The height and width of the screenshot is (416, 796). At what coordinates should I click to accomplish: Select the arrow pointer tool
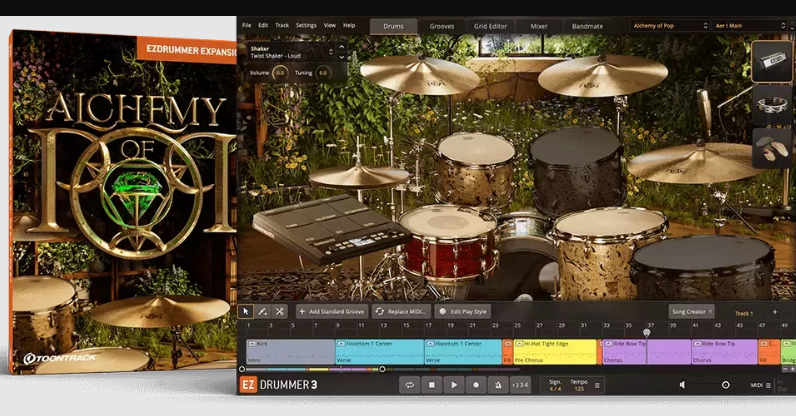[246, 311]
